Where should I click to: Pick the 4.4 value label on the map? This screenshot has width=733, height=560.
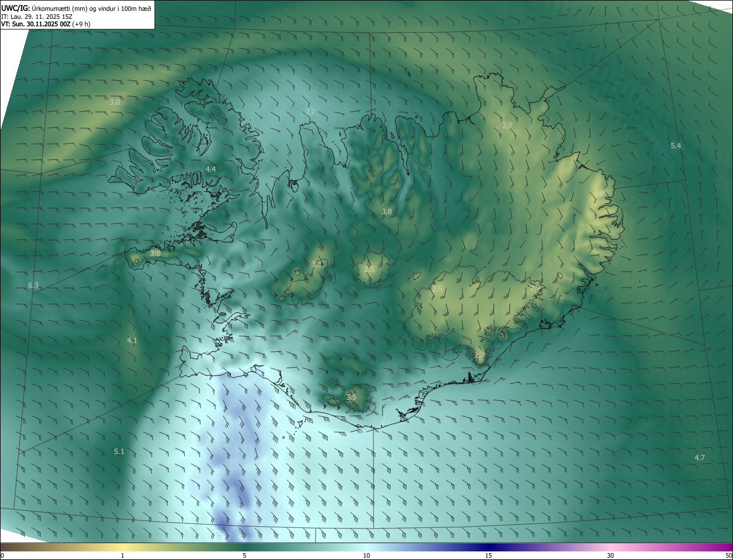coord(210,169)
